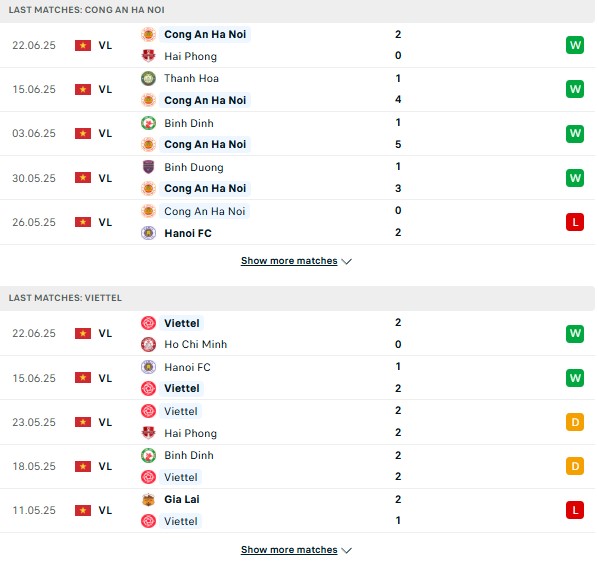Click Hai Phong crest in 22.06.25 match
Viewport: 598px width, 568px height.
(x=148, y=56)
